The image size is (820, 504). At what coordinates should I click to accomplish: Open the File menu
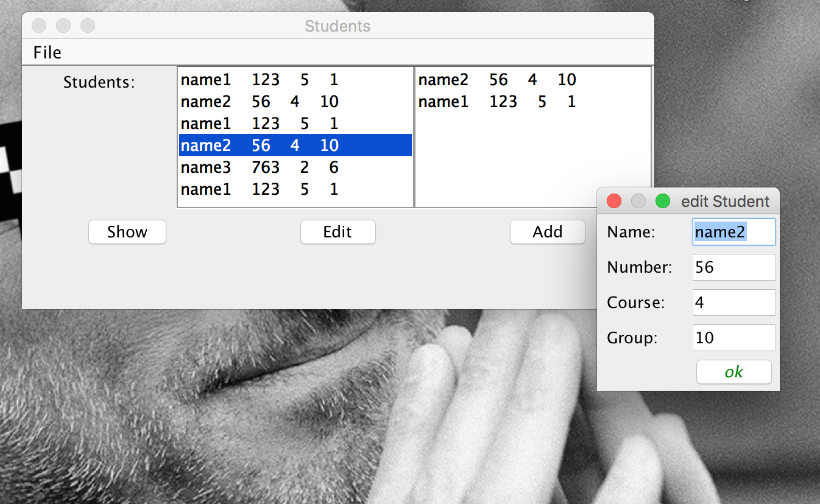click(x=48, y=52)
